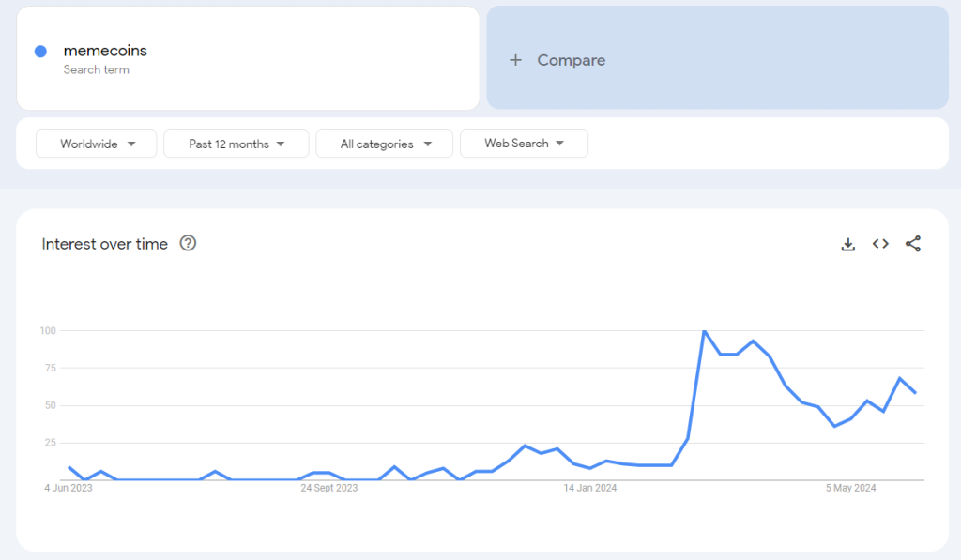The image size is (961, 560).
Task: Download the Interest over time data
Action: click(848, 244)
